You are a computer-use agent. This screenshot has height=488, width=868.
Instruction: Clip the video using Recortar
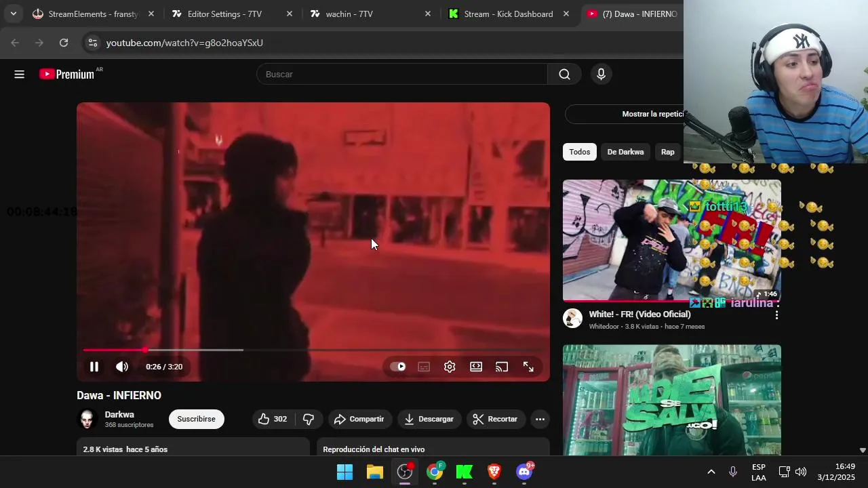[x=496, y=419]
